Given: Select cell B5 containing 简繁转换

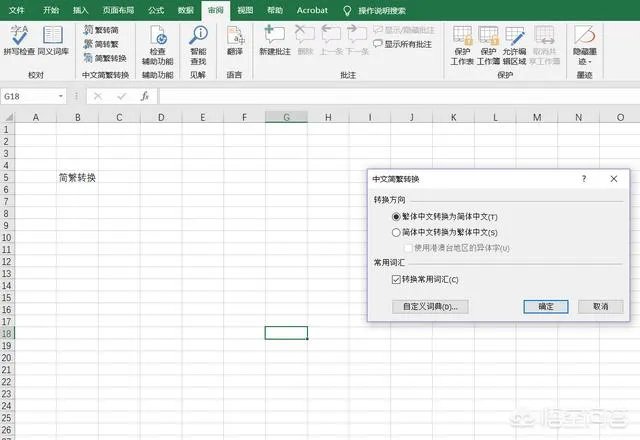Looking at the screenshot, I should pyautogui.click(x=78, y=178).
